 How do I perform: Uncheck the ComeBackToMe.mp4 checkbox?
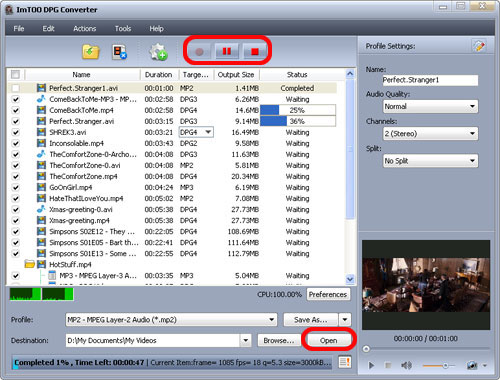(15, 110)
